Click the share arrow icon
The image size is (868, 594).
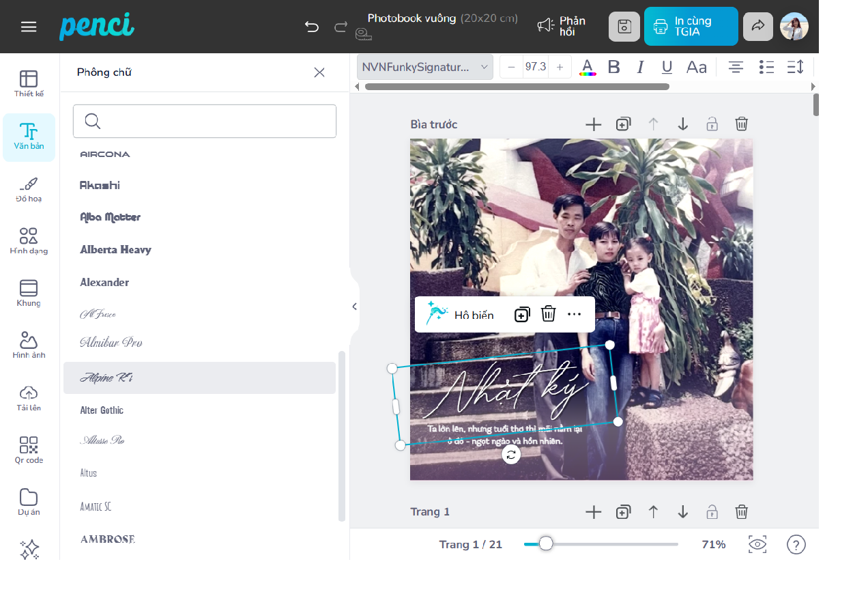pos(758,27)
